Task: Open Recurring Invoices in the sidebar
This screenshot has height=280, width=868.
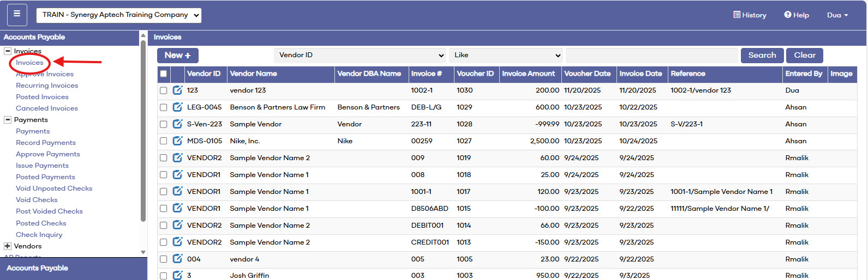Action: 47,86
